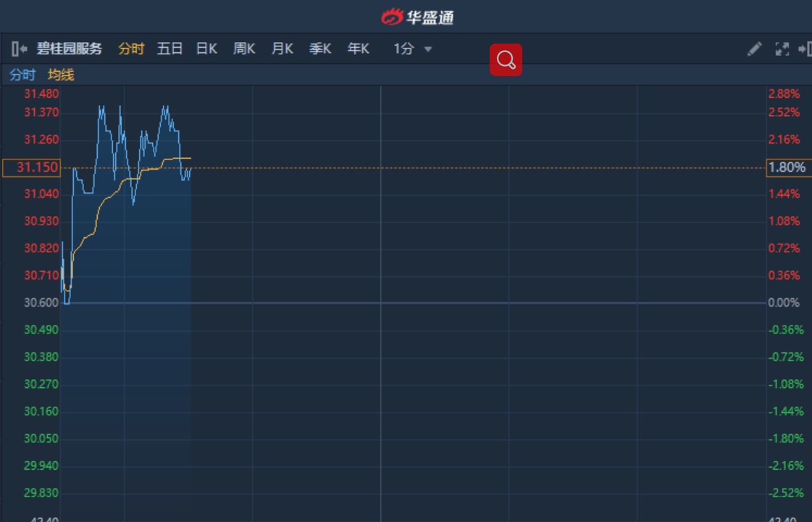Viewport: 812px width, 522px height.
Task: Click the fullscreen expand icon
Action: coord(782,49)
